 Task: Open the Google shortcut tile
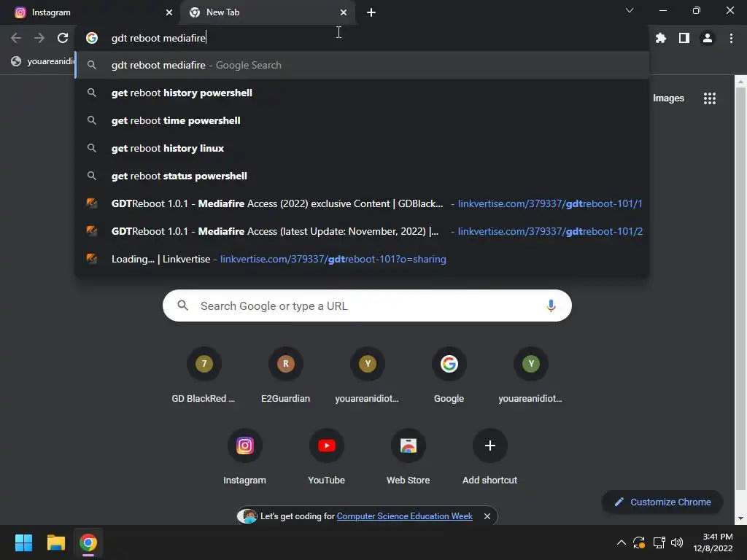449,376
